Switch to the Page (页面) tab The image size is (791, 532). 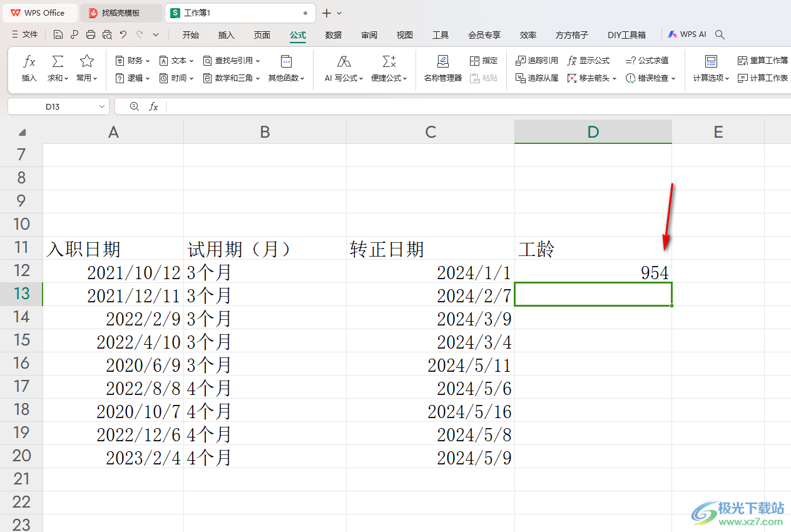pos(262,35)
